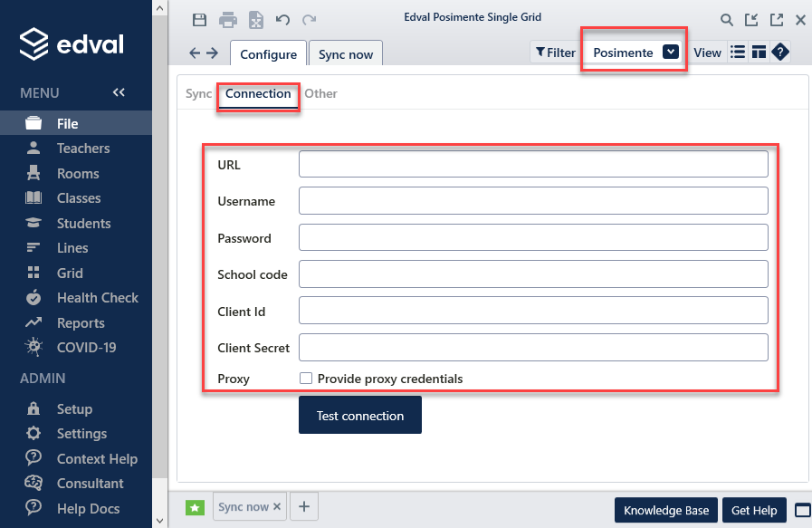Image resolution: width=812 pixels, height=528 pixels.
Task: Switch to the Connection sub-tab
Action: 258,94
